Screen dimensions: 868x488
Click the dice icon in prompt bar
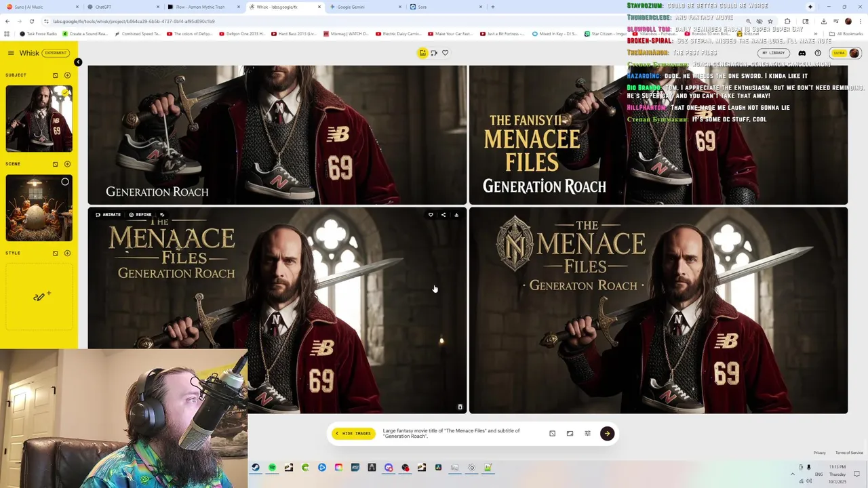pos(552,434)
